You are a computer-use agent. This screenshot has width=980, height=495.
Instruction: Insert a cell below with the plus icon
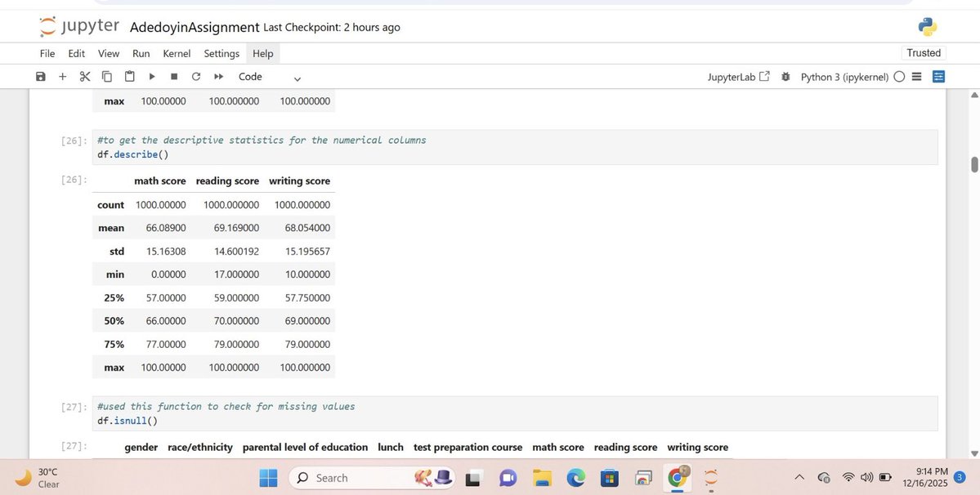(62, 76)
